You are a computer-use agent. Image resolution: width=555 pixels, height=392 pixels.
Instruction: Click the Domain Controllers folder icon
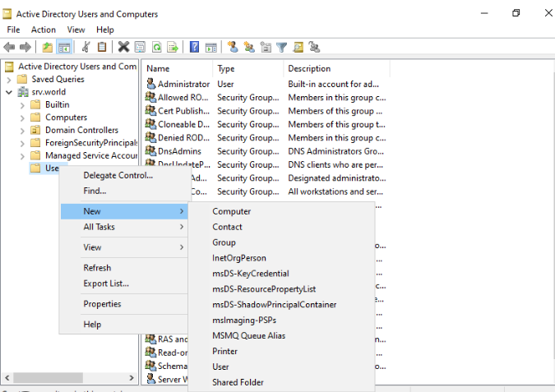coord(35,130)
